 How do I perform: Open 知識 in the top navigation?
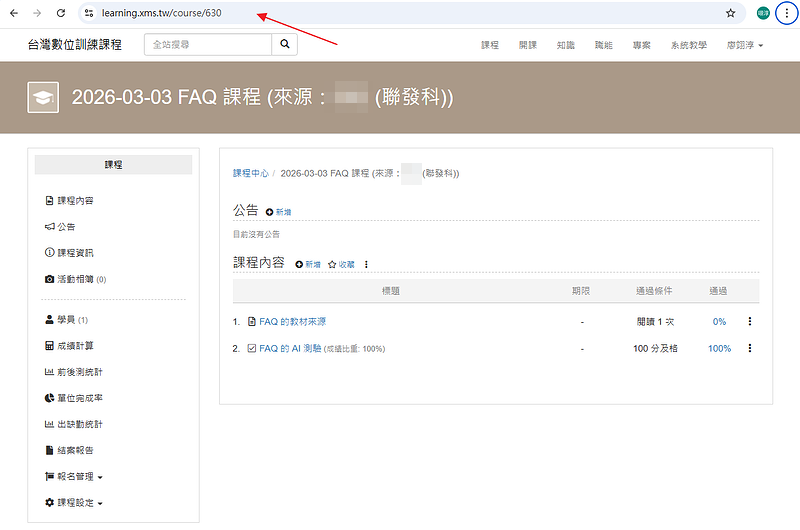click(x=565, y=46)
